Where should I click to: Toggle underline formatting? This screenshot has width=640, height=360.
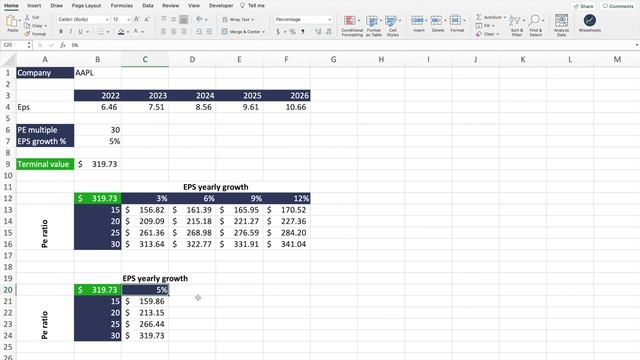click(80, 31)
